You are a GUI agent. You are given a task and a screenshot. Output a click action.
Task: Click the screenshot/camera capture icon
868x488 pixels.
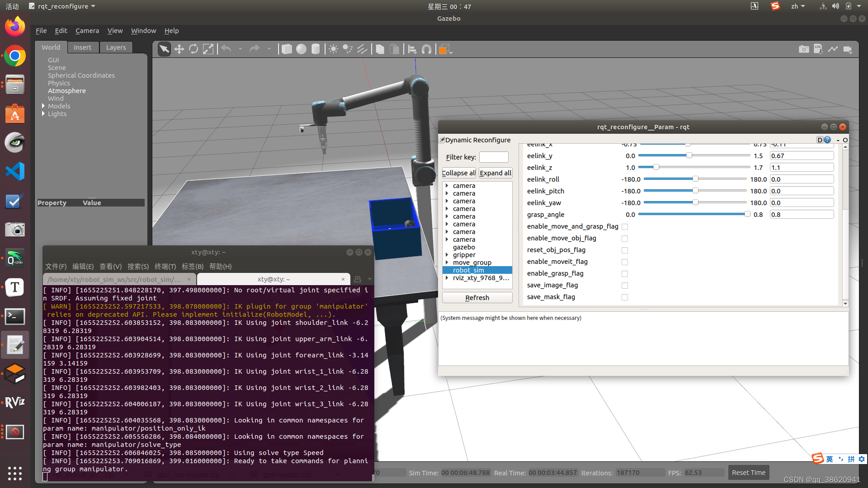(x=804, y=49)
